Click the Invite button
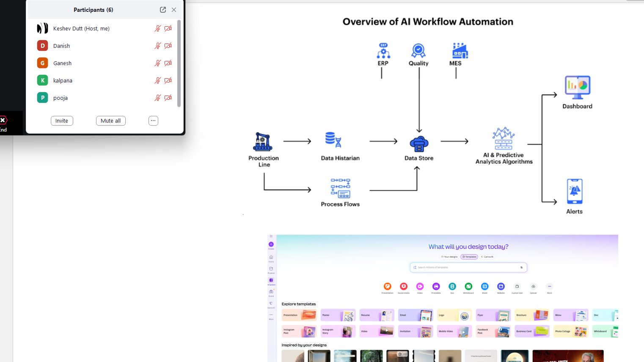This screenshot has height=362, width=644. coord(62,121)
